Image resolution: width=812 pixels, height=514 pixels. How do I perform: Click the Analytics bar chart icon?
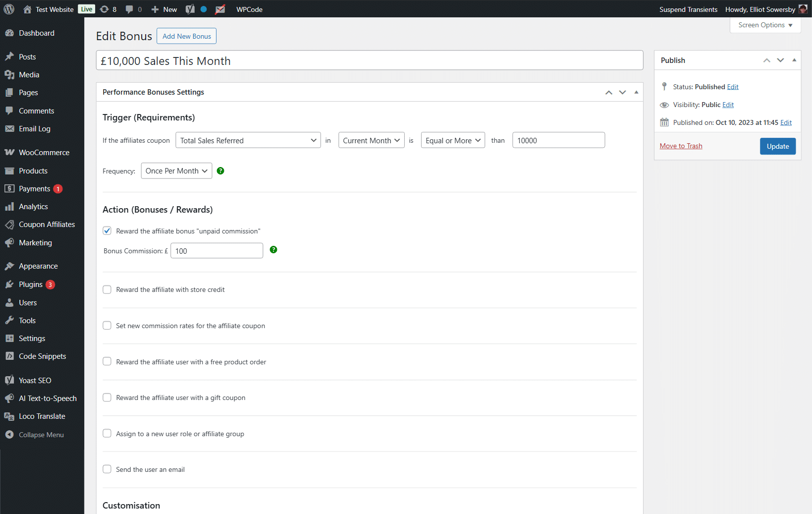[9, 207]
